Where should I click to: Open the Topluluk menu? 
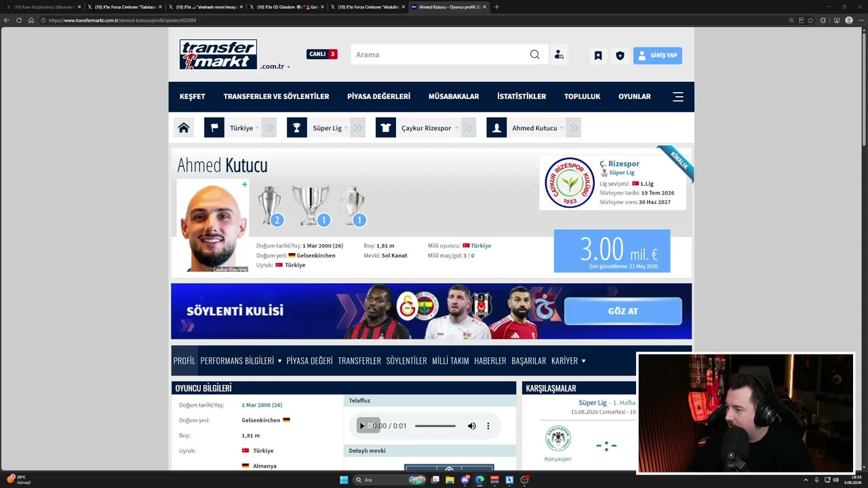pyautogui.click(x=583, y=97)
